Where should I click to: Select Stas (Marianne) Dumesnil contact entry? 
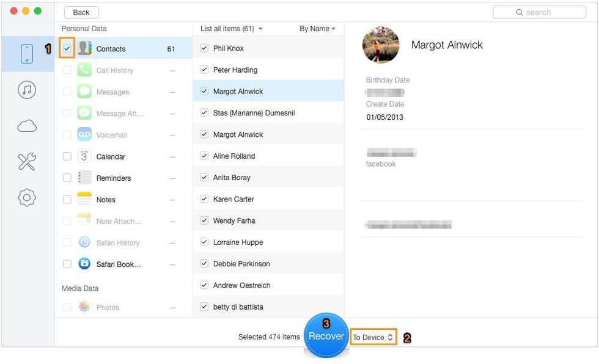pos(254,113)
